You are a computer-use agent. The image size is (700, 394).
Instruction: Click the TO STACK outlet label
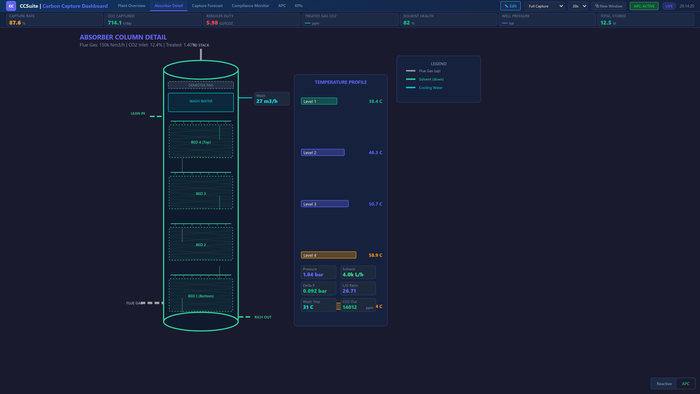pos(202,45)
